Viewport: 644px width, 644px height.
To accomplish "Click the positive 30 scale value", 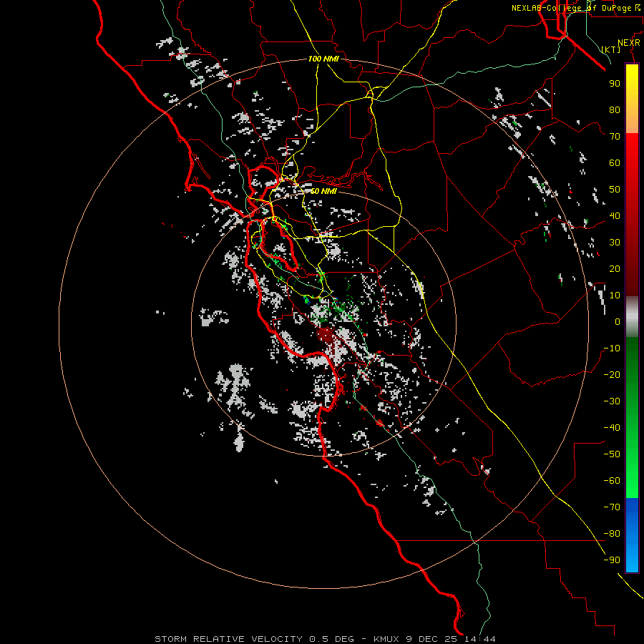I will (615, 243).
